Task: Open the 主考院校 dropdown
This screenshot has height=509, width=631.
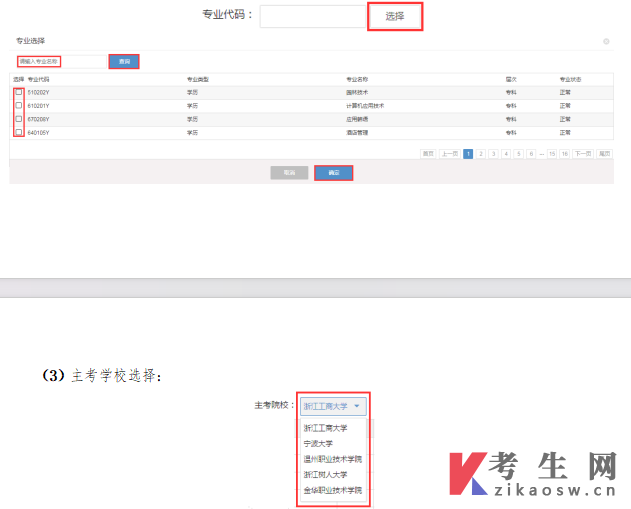Action: coord(333,406)
